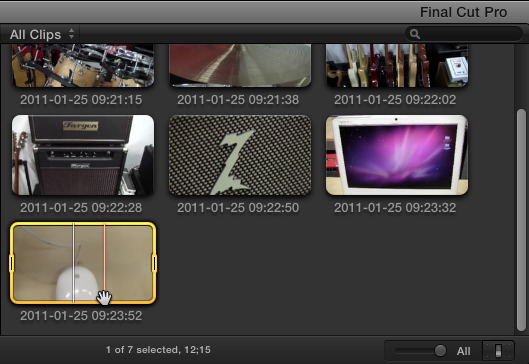The image size is (529, 364).
Task: Select the amplifier clip 09:22:28
Action: coord(83,155)
